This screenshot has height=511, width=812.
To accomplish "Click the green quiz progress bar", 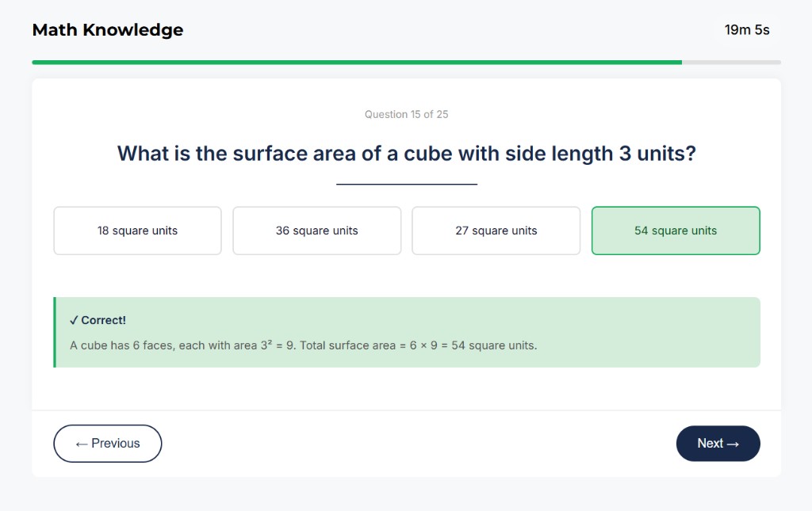I will 357,61.
